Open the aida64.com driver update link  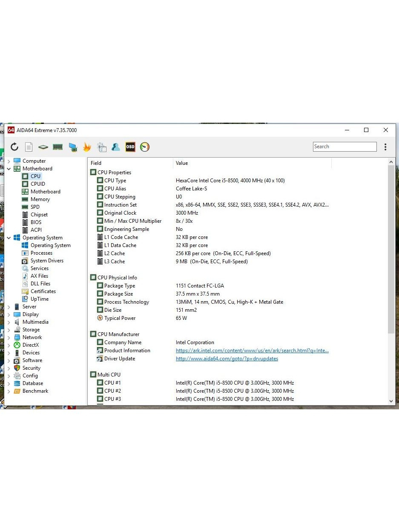pos(227,359)
